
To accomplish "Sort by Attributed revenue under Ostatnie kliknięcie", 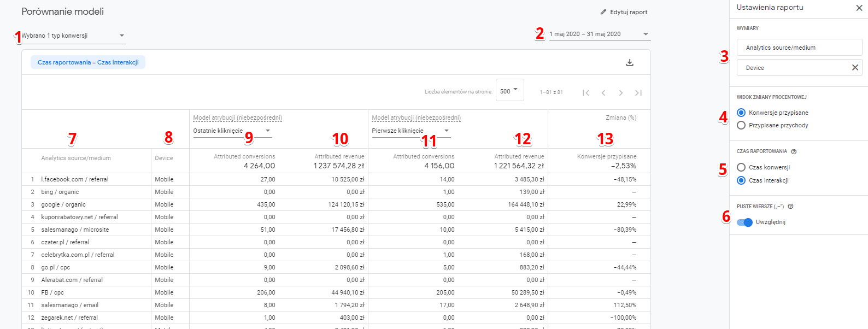I will [339, 156].
